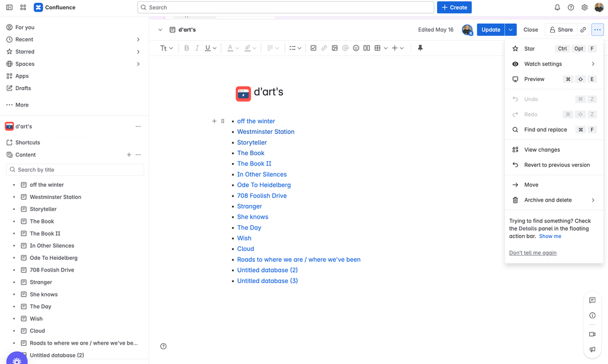
Task: Click the Share button
Action: 561,30
